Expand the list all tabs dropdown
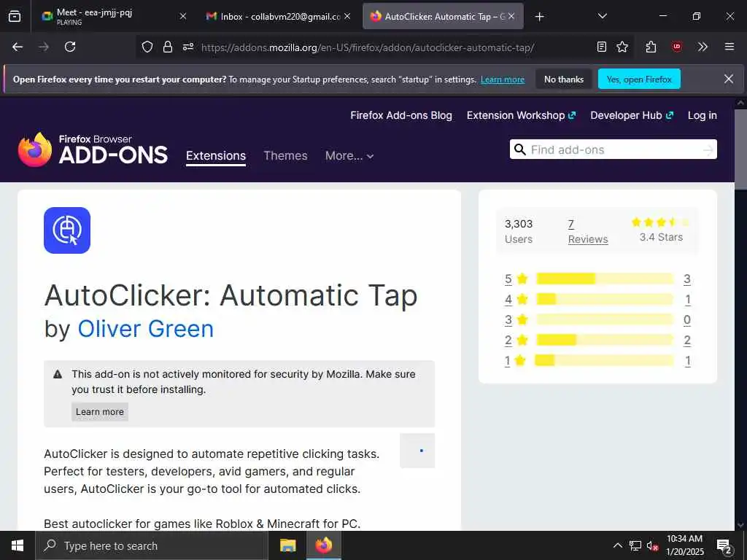 [602, 16]
